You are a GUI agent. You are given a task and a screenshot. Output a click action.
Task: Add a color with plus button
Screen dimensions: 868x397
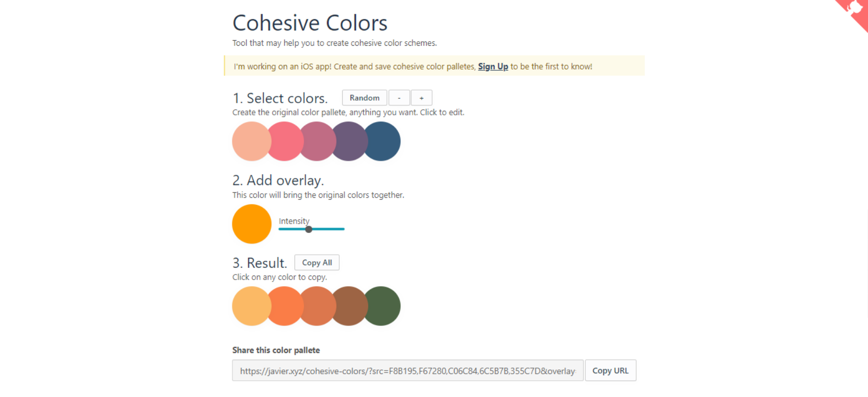point(422,98)
